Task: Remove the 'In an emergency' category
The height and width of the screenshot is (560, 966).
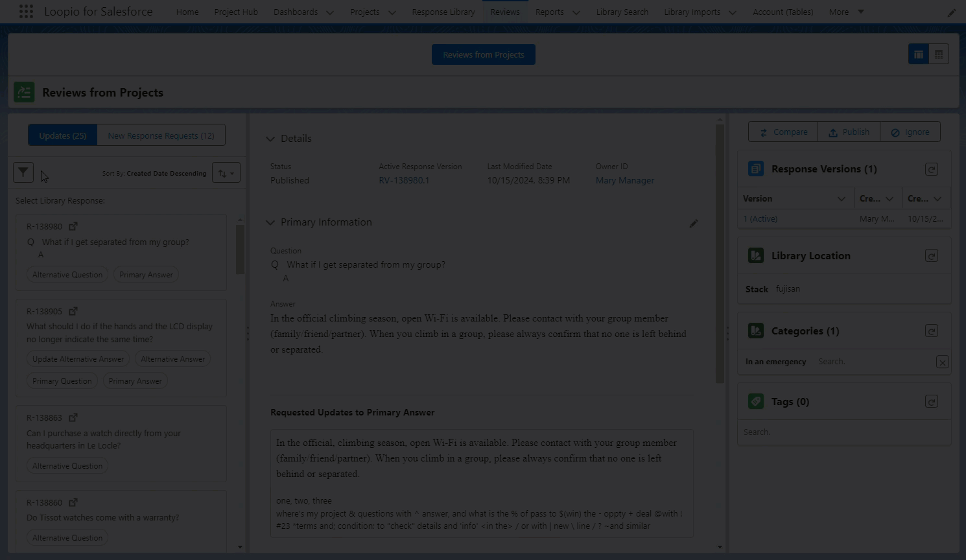Action: pos(943,362)
